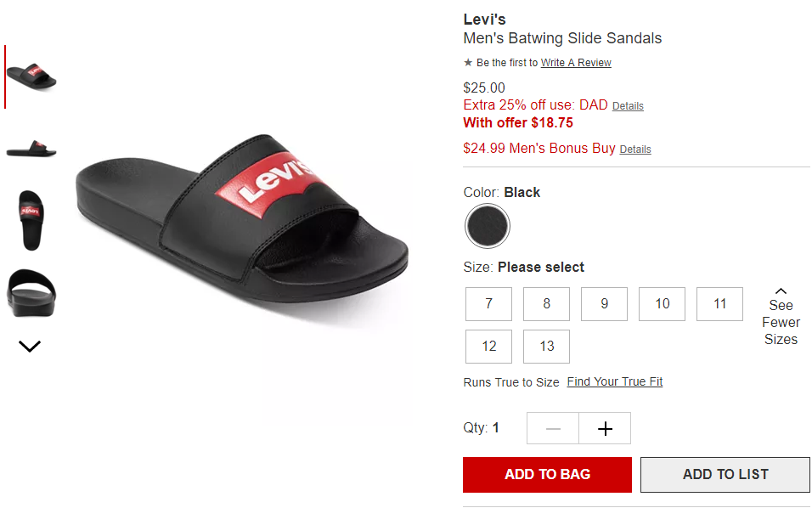Collapse sizes via See Fewer Sizes
Viewport: 812px width, 508px height.
(x=781, y=316)
